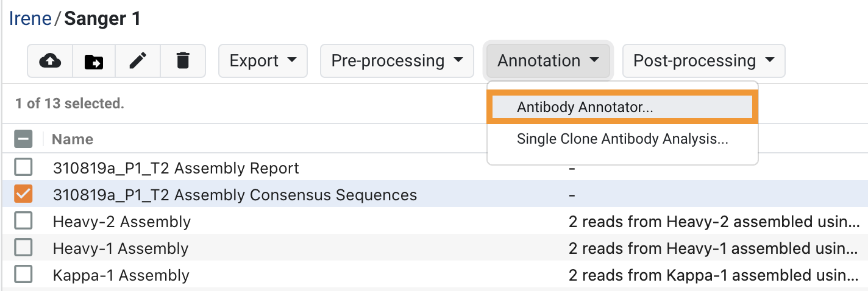
Task: Collapse the Annotation dropdown
Action: [x=549, y=61]
